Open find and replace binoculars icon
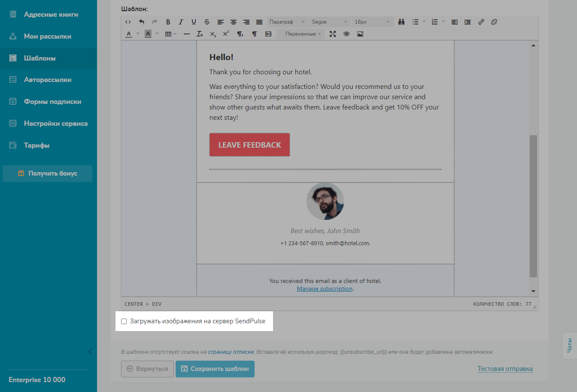The height and width of the screenshot is (392, 577). point(401,22)
